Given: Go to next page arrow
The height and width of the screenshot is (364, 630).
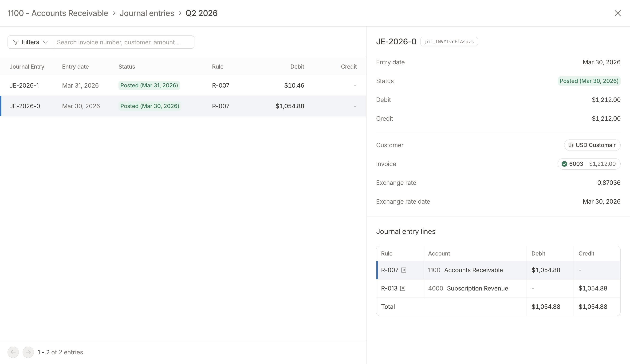Looking at the screenshot, I should [x=28, y=352].
